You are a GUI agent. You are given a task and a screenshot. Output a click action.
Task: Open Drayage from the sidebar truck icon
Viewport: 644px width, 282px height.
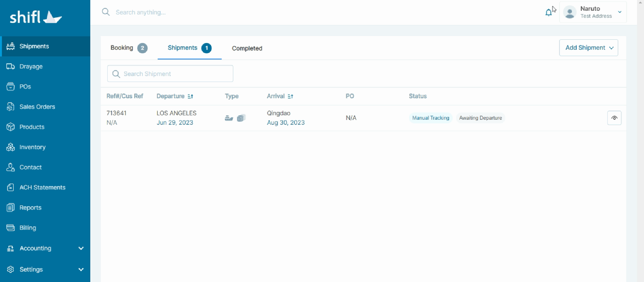pos(10,67)
